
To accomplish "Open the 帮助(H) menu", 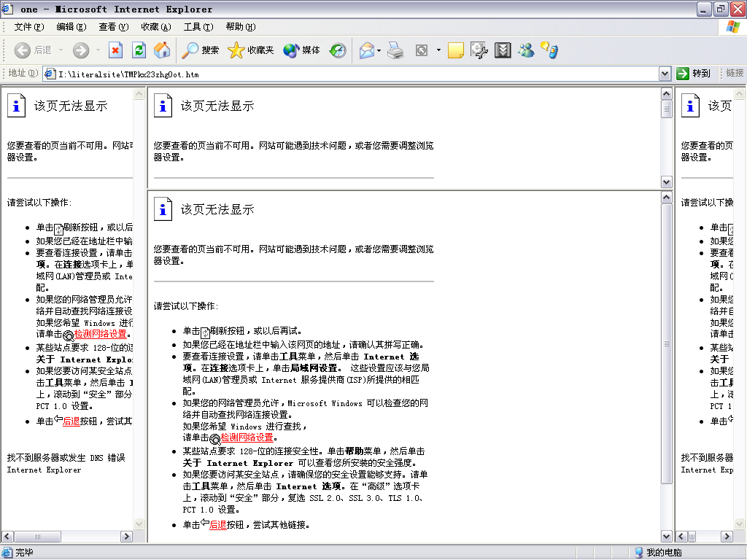I will [x=241, y=27].
